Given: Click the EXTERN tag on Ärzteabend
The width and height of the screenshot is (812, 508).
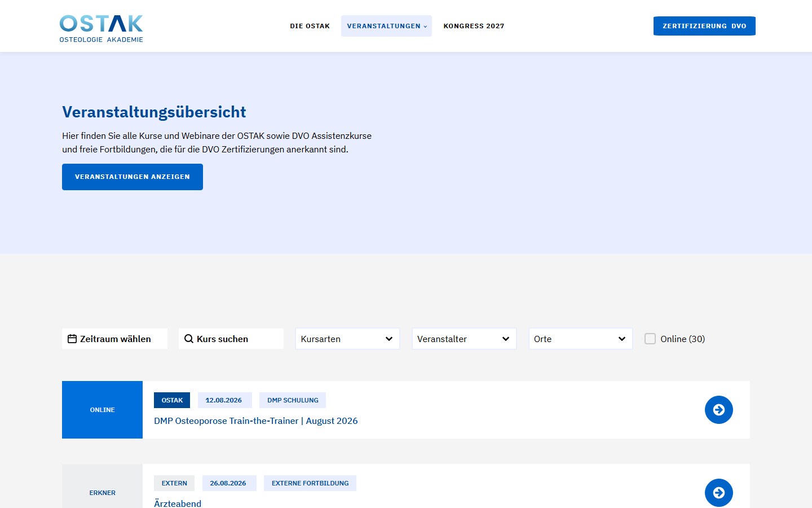Looking at the screenshot, I should click(x=174, y=483).
